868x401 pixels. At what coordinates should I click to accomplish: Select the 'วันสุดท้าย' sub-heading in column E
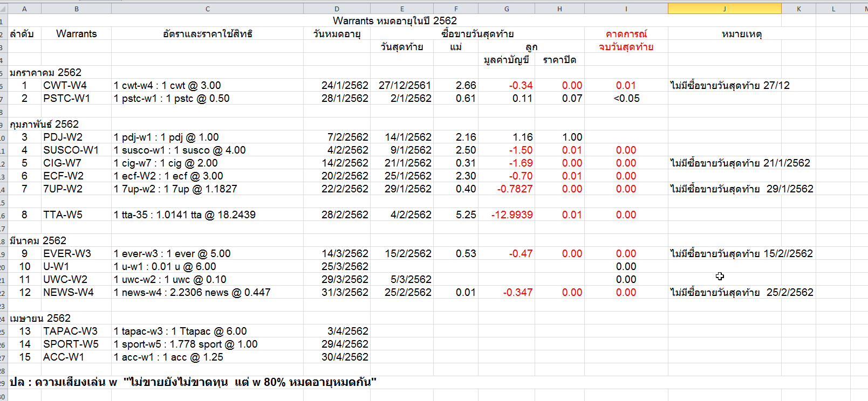pyautogui.click(x=402, y=47)
